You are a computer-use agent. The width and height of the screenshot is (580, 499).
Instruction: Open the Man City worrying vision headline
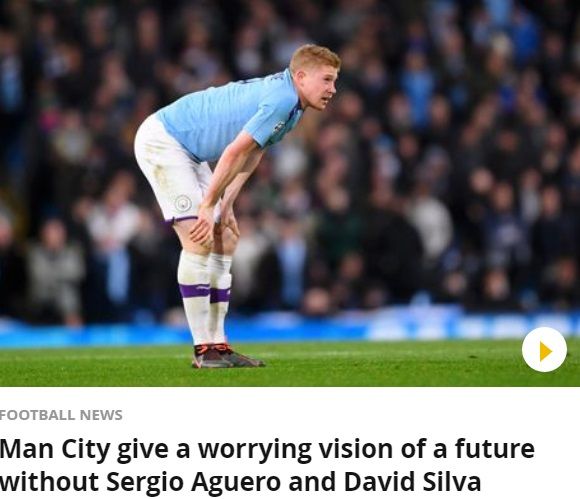[267, 465]
